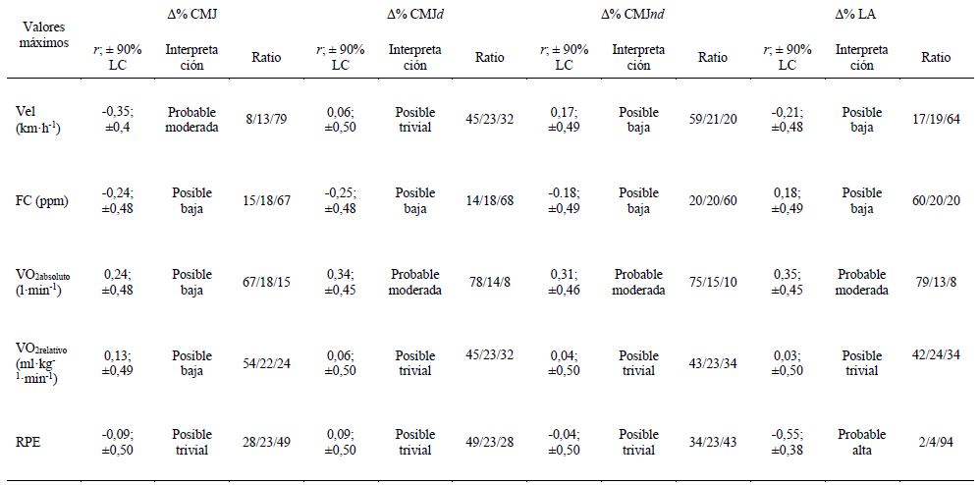Image resolution: width=980 pixels, height=485 pixels.
Task: Select the ratio value 34/23/43
Action: [x=712, y=442]
